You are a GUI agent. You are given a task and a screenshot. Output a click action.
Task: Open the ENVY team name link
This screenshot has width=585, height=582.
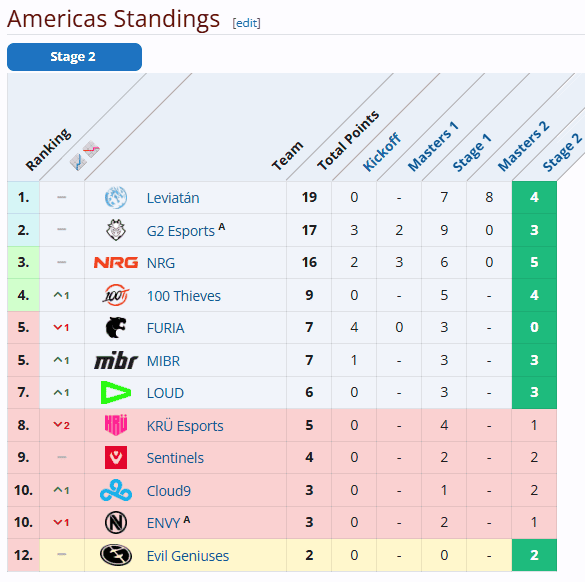(x=163, y=523)
